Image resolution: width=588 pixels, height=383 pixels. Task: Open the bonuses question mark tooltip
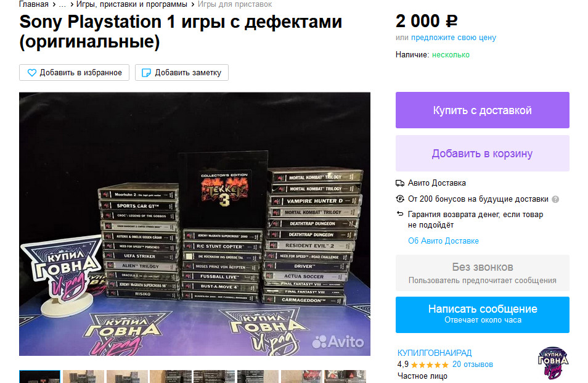pos(555,200)
